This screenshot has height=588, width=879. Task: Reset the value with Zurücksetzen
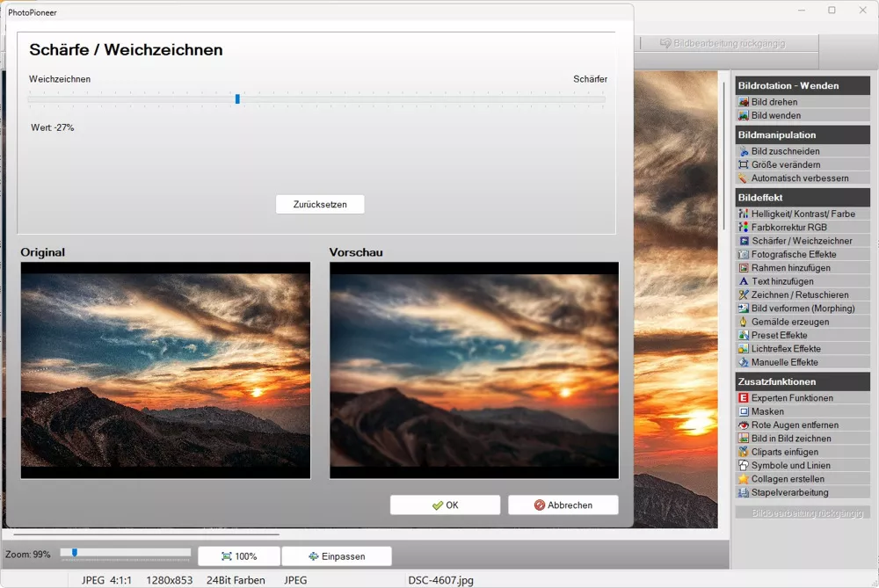(x=320, y=205)
